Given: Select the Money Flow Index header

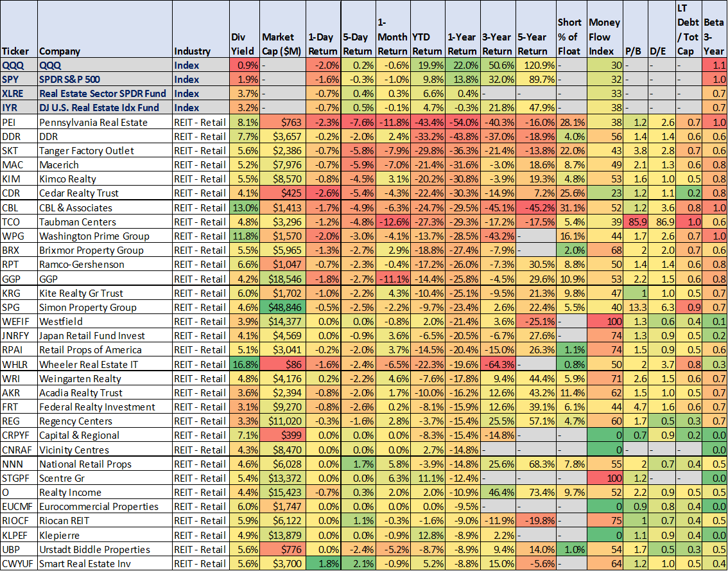Looking at the screenshot, I should (x=605, y=29).
